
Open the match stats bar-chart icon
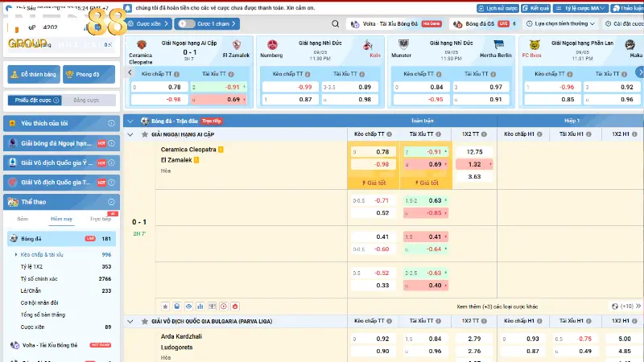click(x=200, y=306)
